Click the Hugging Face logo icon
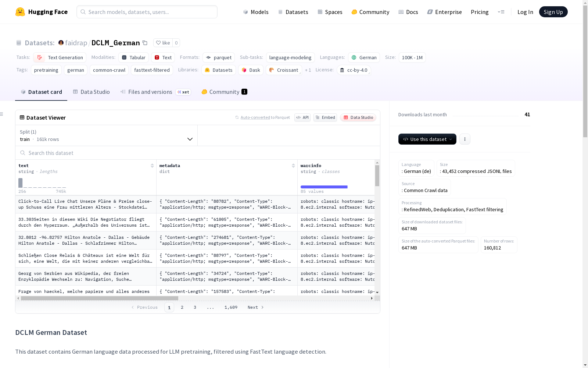Viewport: 588px width, 368px height. click(x=20, y=12)
